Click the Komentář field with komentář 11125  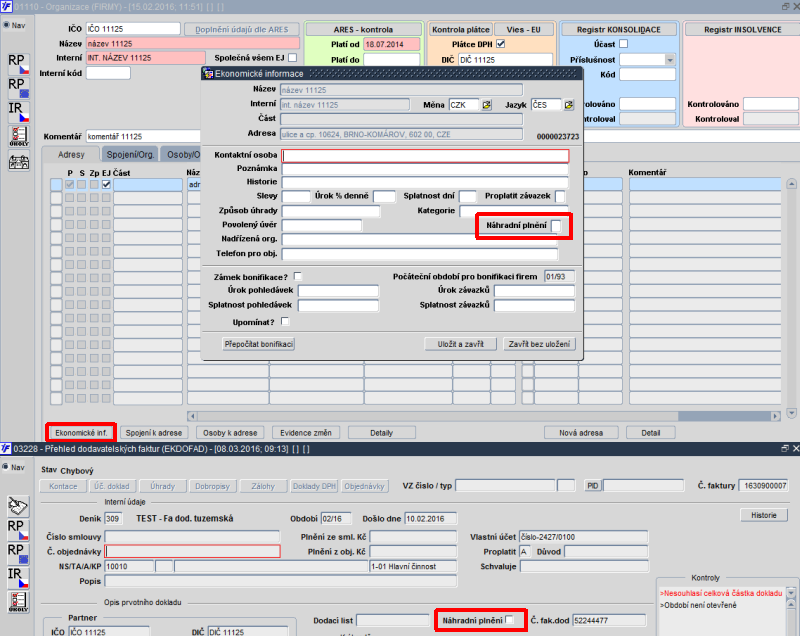(x=143, y=136)
